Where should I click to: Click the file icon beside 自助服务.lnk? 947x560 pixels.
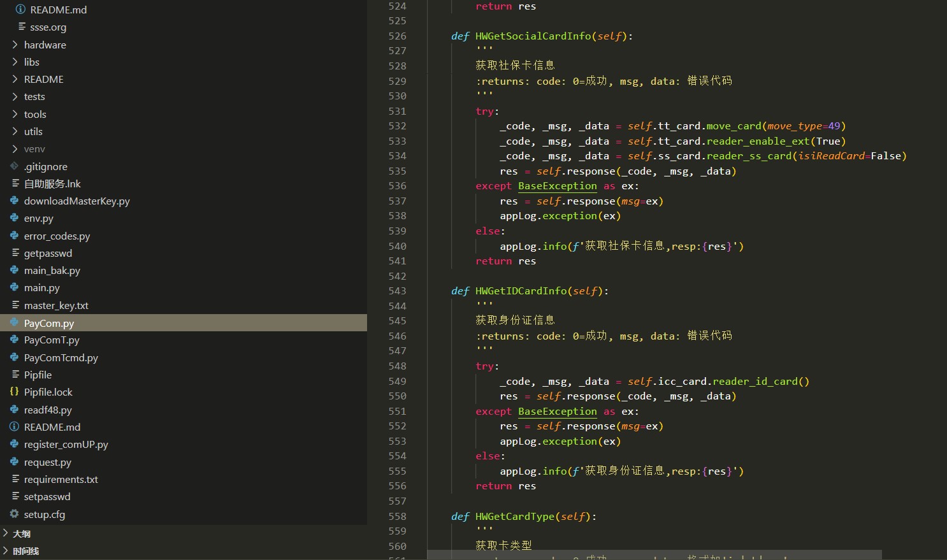15,183
